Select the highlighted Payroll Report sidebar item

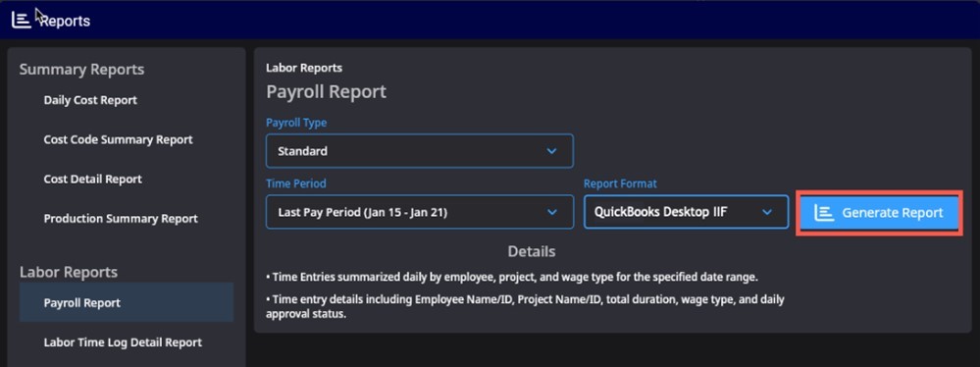coord(127,302)
